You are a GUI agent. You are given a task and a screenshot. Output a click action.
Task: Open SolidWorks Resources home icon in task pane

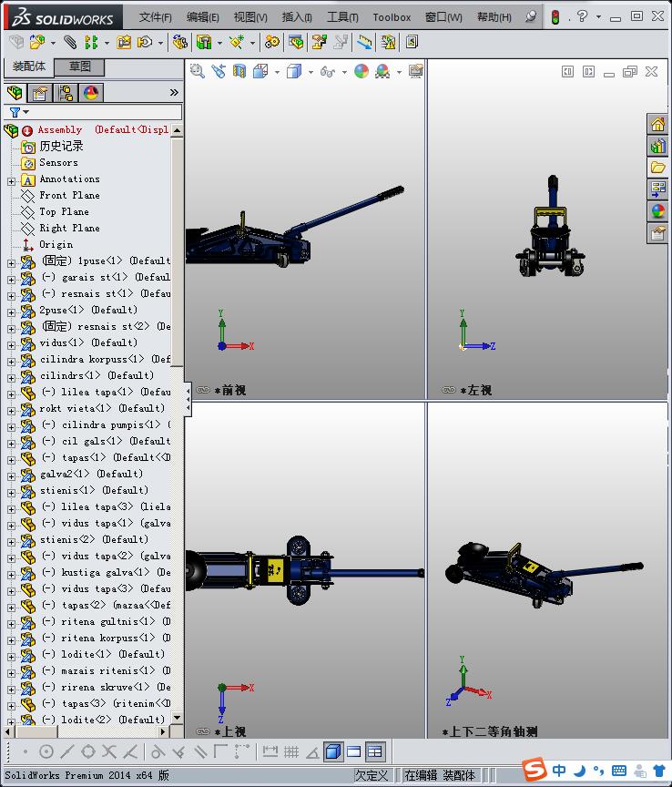657,125
